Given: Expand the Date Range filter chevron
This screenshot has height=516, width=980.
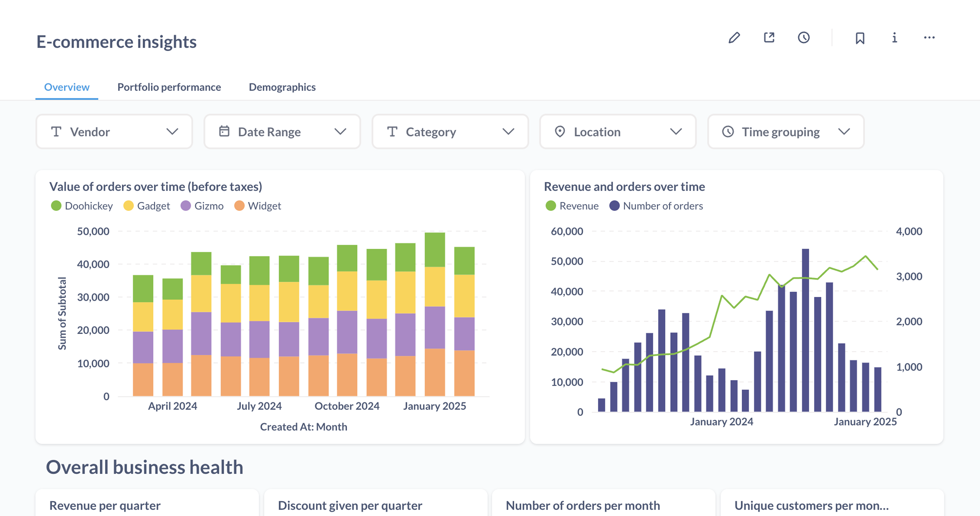Looking at the screenshot, I should pyautogui.click(x=341, y=132).
